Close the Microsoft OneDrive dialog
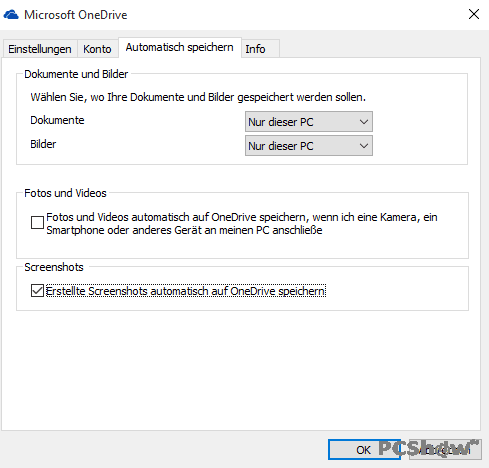 point(474,14)
